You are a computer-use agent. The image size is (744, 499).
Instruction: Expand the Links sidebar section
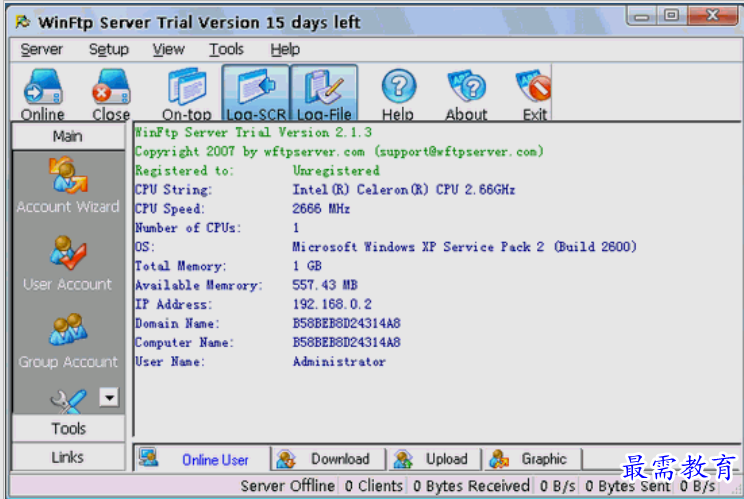click(x=68, y=457)
